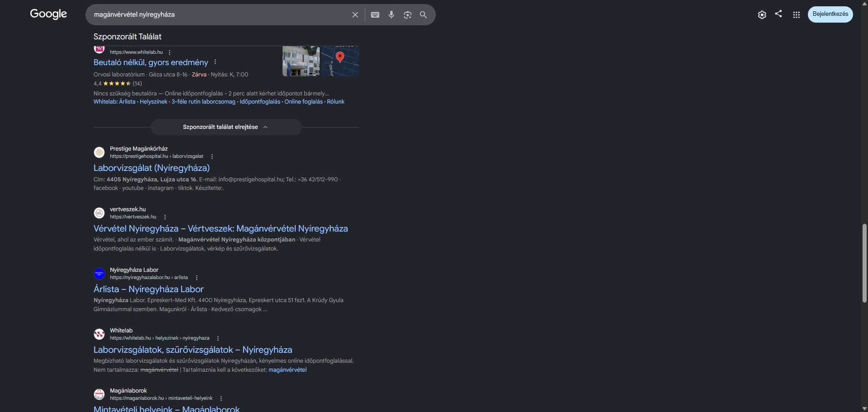
Task: Open options menu for the Prestige Magánkórház result
Action: (x=212, y=156)
